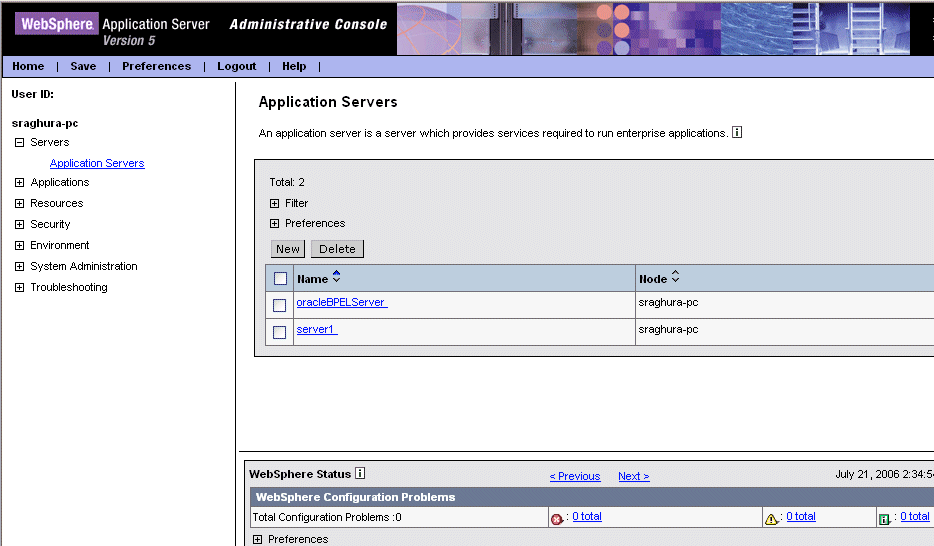Expand the Environment tree node
The height and width of the screenshot is (546, 934).
coord(20,245)
